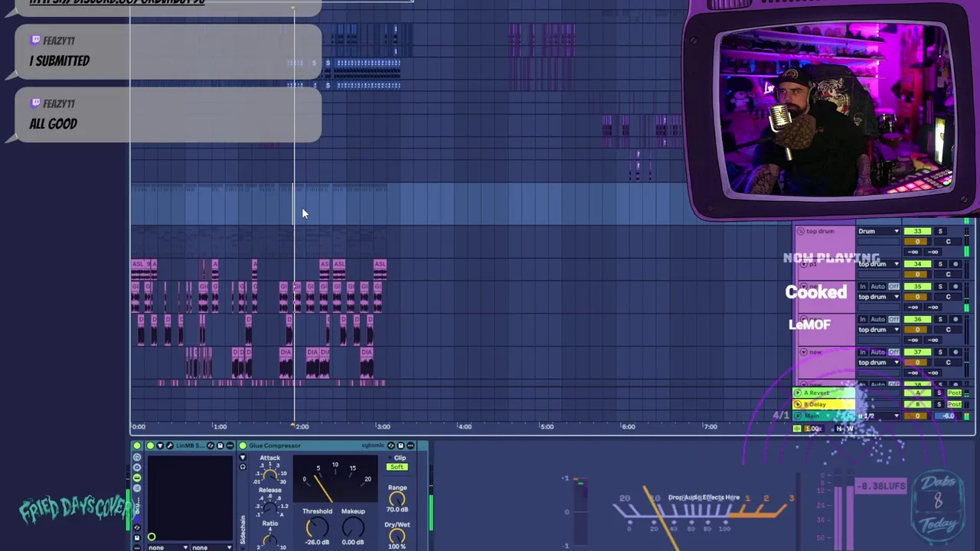Toggle Post on return B
980x551 pixels.
tap(954, 404)
